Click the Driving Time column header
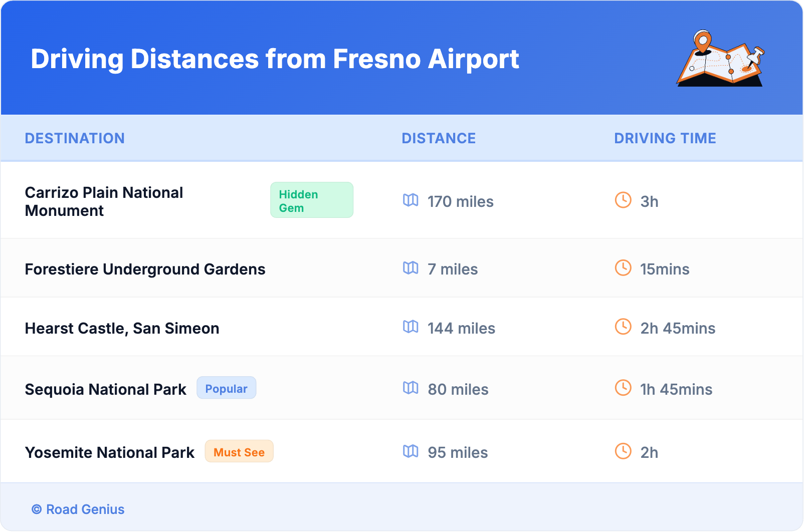The width and height of the screenshot is (804, 532). tap(665, 138)
